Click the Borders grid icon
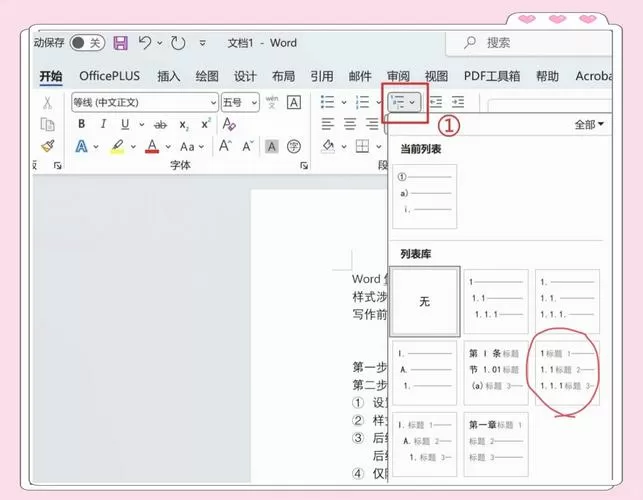Viewport: 643px width, 500px height. pos(363,146)
